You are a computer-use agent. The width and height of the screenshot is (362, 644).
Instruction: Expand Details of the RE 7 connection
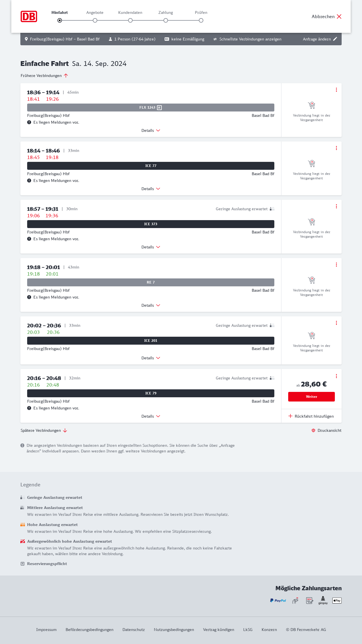(151, 305)
